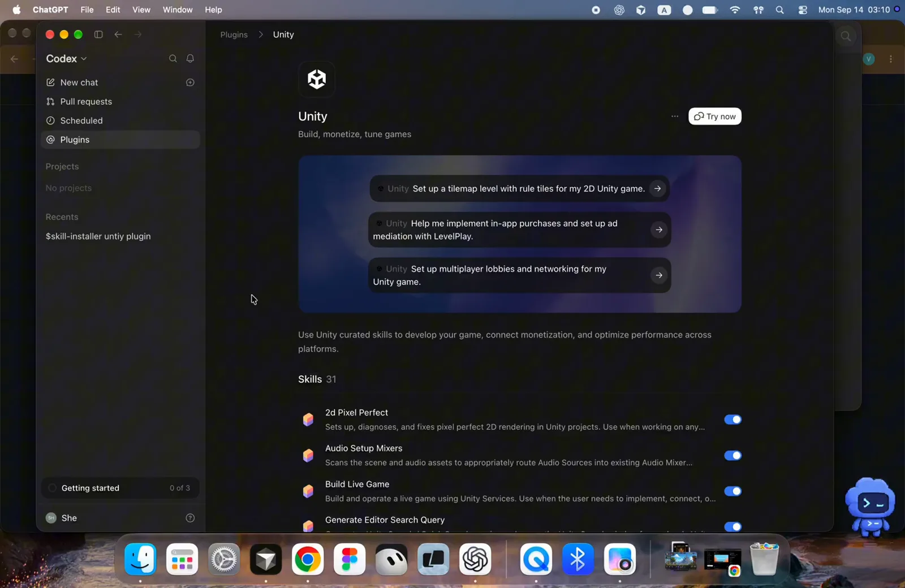Viewport: 905px width, 588px height.
Task: Open the File menu
Action: [87, 10]
